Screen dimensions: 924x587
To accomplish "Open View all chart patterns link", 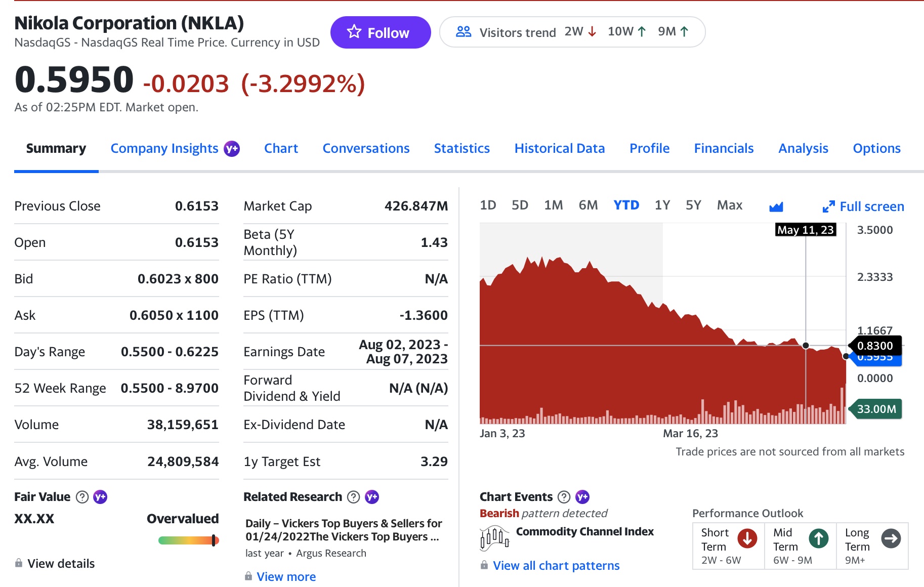I will click(x=556, y=566).
